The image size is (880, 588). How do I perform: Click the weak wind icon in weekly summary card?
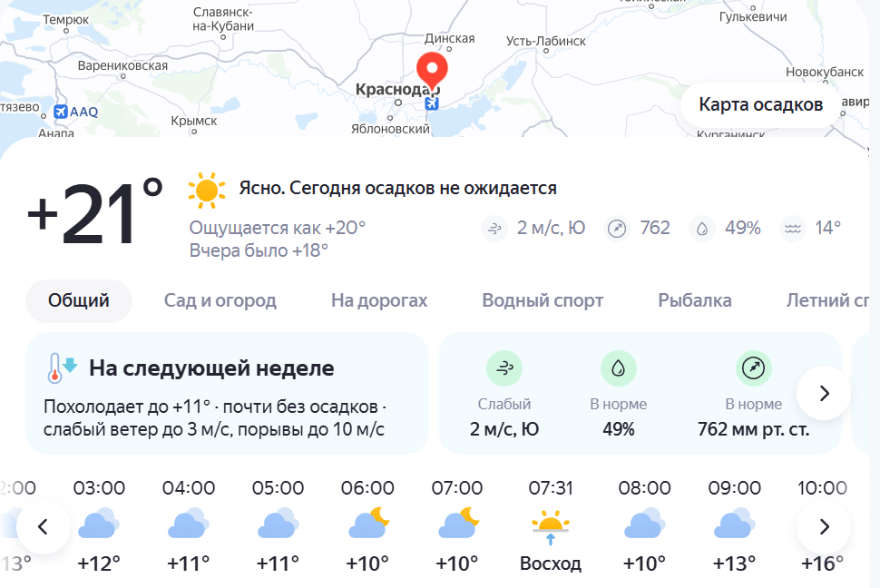(x=505, y=368)
